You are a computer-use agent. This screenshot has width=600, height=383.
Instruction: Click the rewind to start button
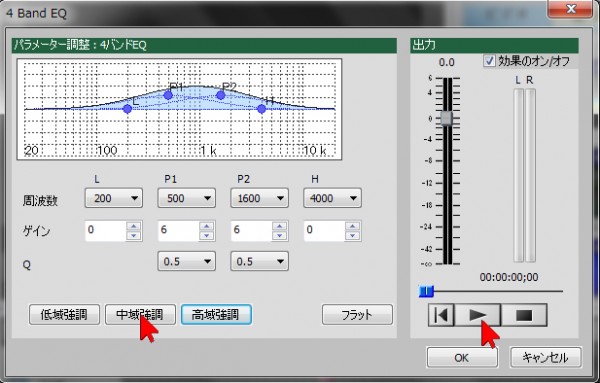click(x=441, y=315)
